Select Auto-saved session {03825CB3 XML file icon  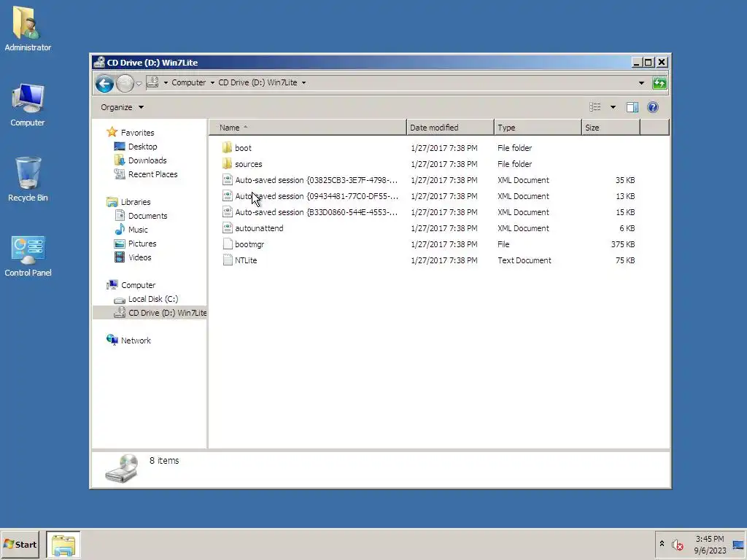coord(228,180)
